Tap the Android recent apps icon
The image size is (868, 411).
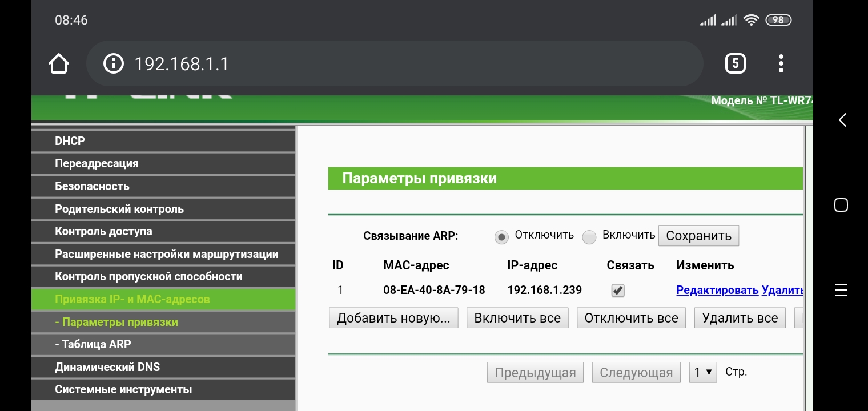tap(841, 289)
